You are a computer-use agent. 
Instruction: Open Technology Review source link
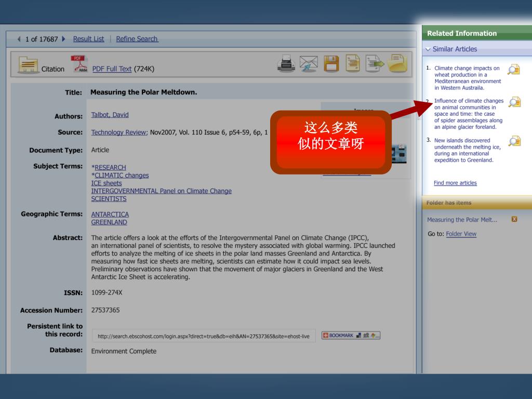point(119,132)
